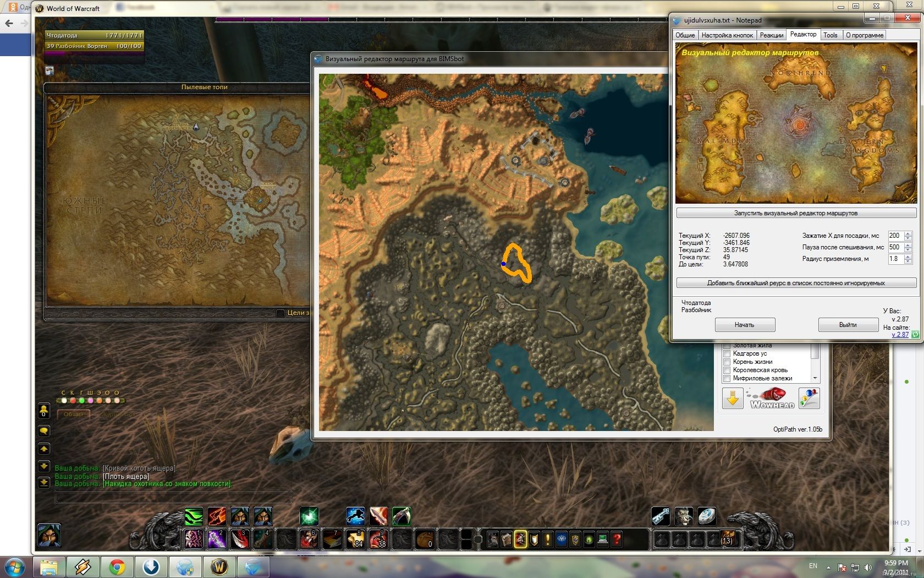Increase Радиус приземления value
924x578 pixels.
(x=908, y=257)
